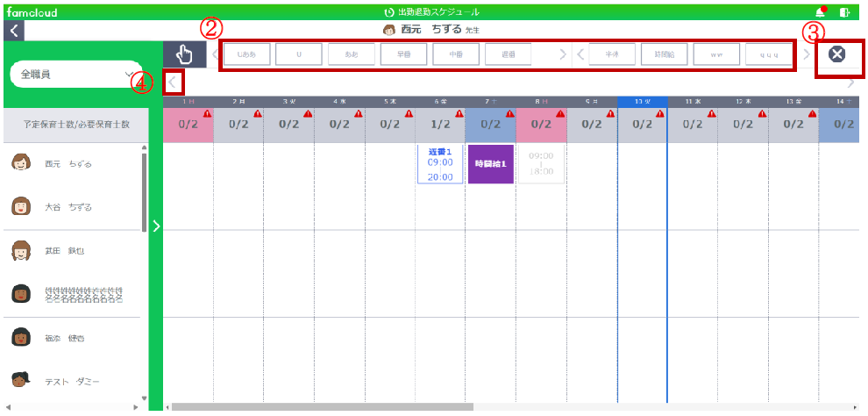Select 大谷 ちずる in the staff list
Viewport: 868px width, 416px height.
(x=68, y=207)
